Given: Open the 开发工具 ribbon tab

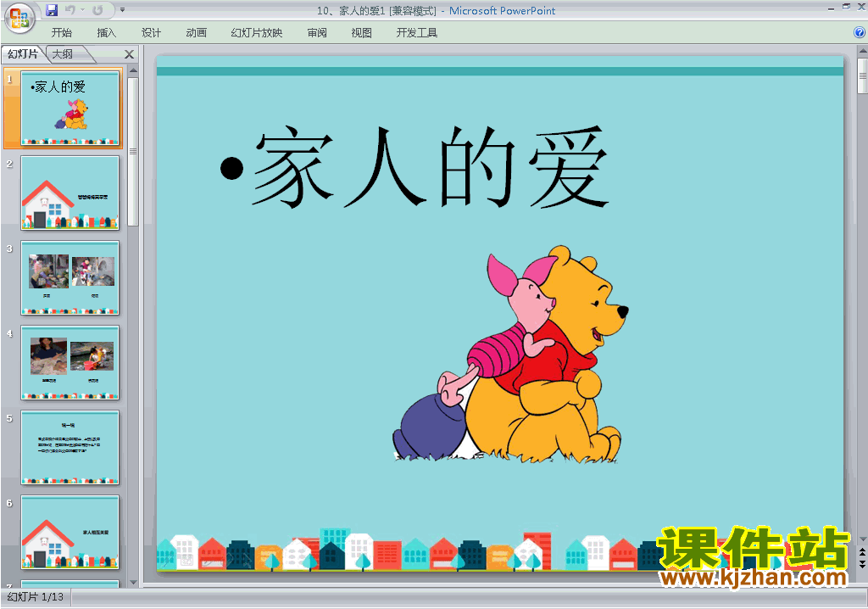Looking at the screenshot, I should (416, 33).
